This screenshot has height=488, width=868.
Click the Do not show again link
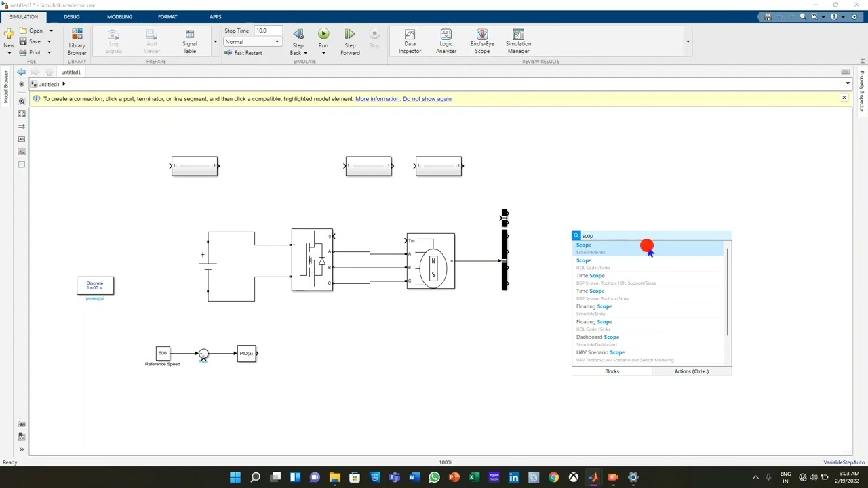pos(427,99)
